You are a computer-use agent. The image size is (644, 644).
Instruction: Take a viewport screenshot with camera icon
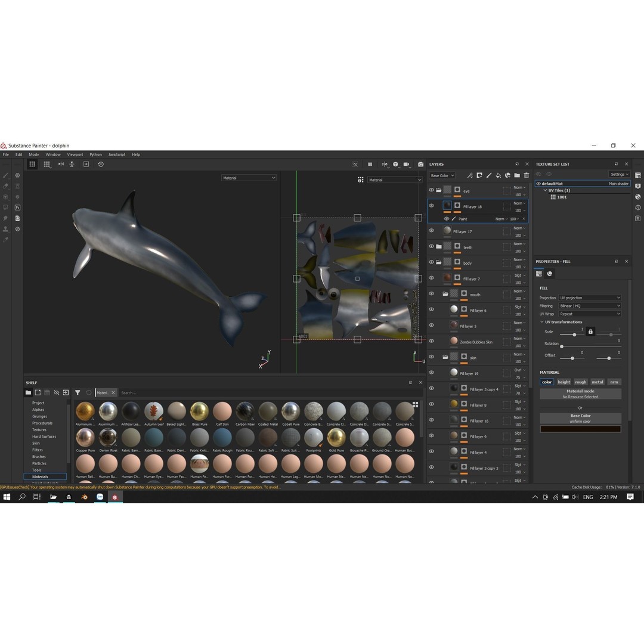point(420,165)
